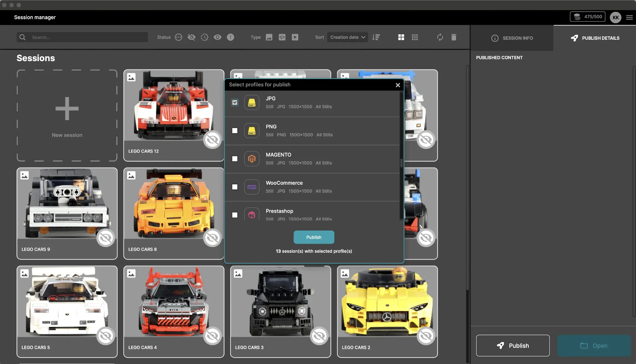Open the PUBLISH DETAILS tab
The height and width of the screenshot is (364, 636).
[595, 38]
